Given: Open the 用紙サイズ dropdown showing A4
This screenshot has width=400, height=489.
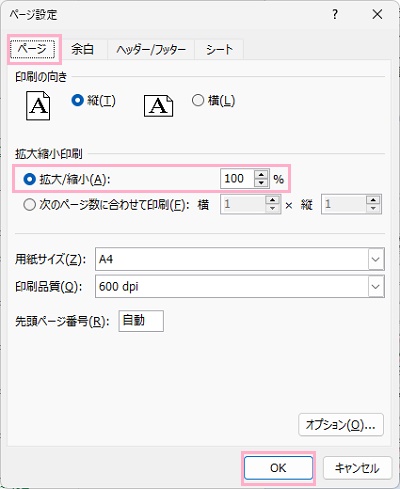Looking at the screenshot, I should (240, 259).
